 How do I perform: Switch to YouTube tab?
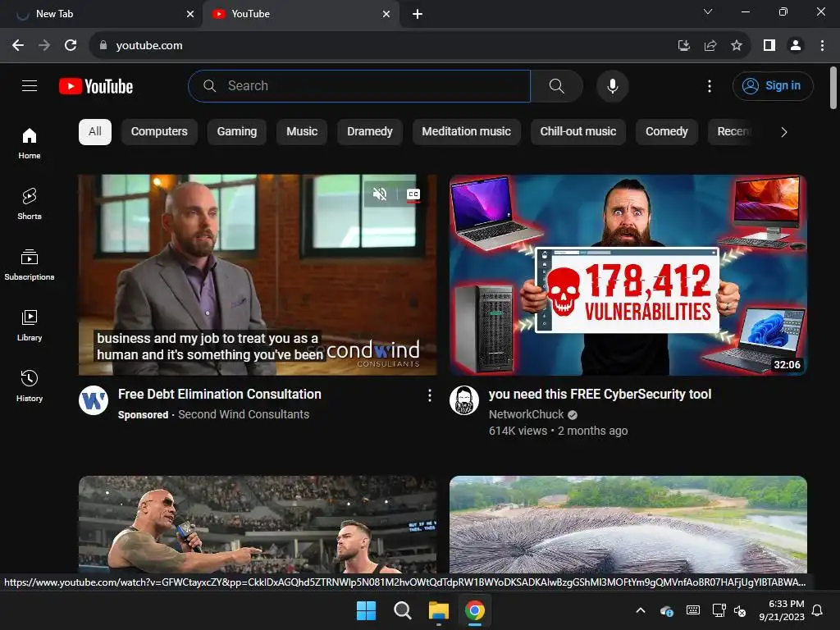click(x=301, y=14)
